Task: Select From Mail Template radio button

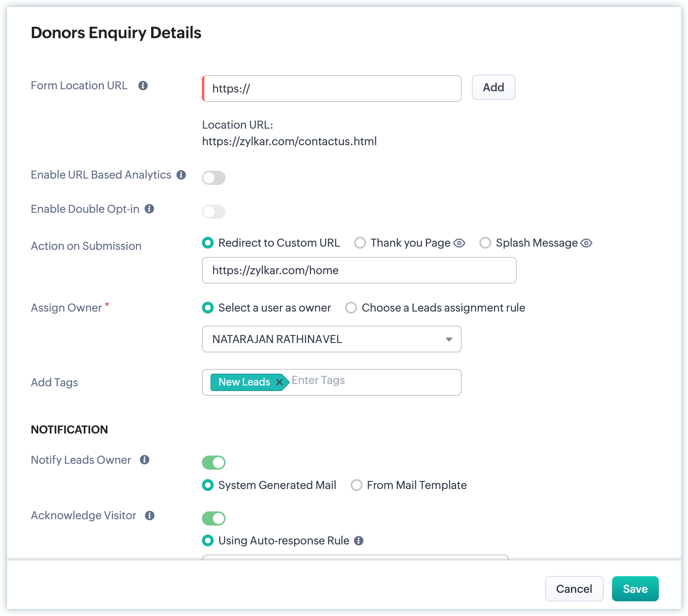Action: [357, 485]
